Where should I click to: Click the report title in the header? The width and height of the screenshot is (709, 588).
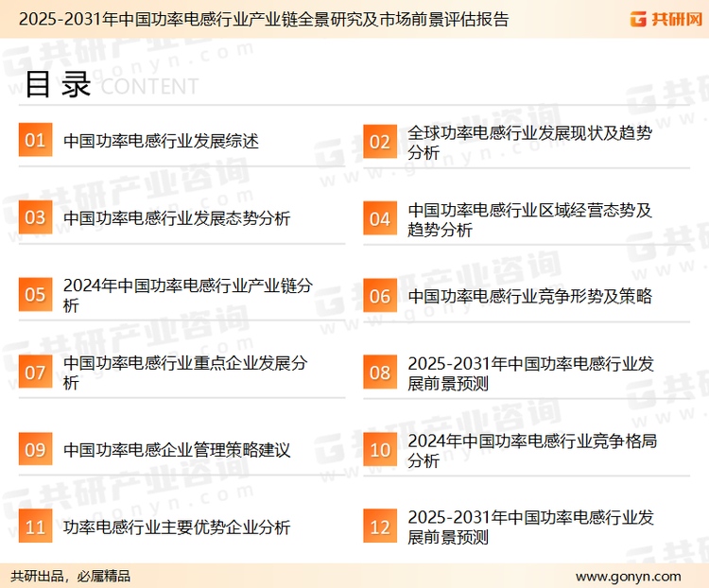coord(264,19)
